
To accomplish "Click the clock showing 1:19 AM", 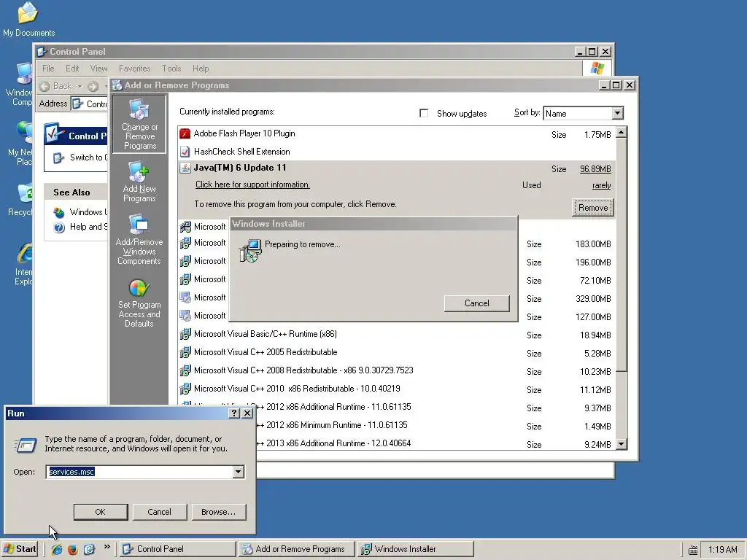I will (x=722, y=550).
